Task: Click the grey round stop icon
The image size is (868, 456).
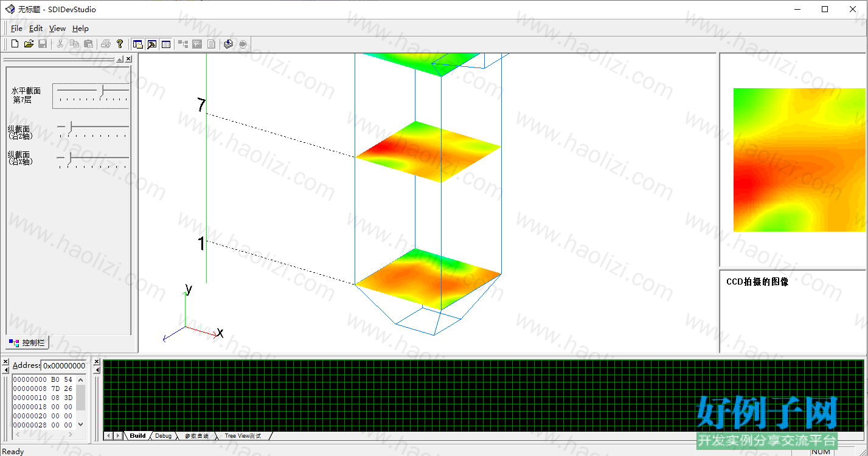Action: 243,44
